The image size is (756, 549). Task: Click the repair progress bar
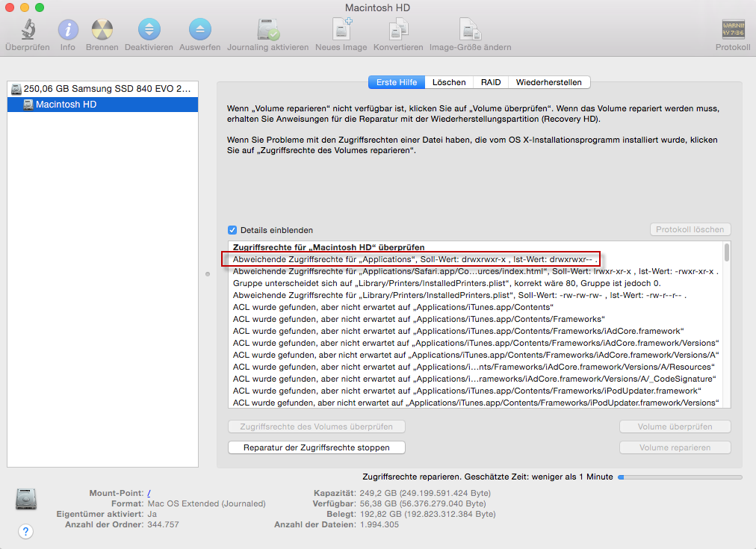tap(680, 477)
